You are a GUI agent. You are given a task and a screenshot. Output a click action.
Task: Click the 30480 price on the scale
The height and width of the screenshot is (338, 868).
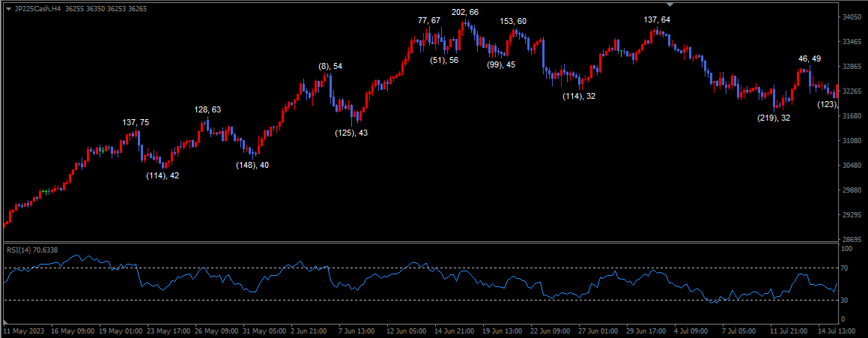[853, 165]
